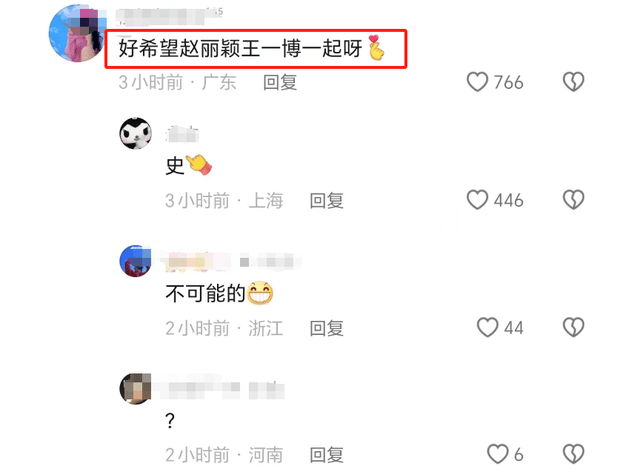Dislike the question mark reply from 河南
Screen dimensions: 640x472
(x=573, y=454)
